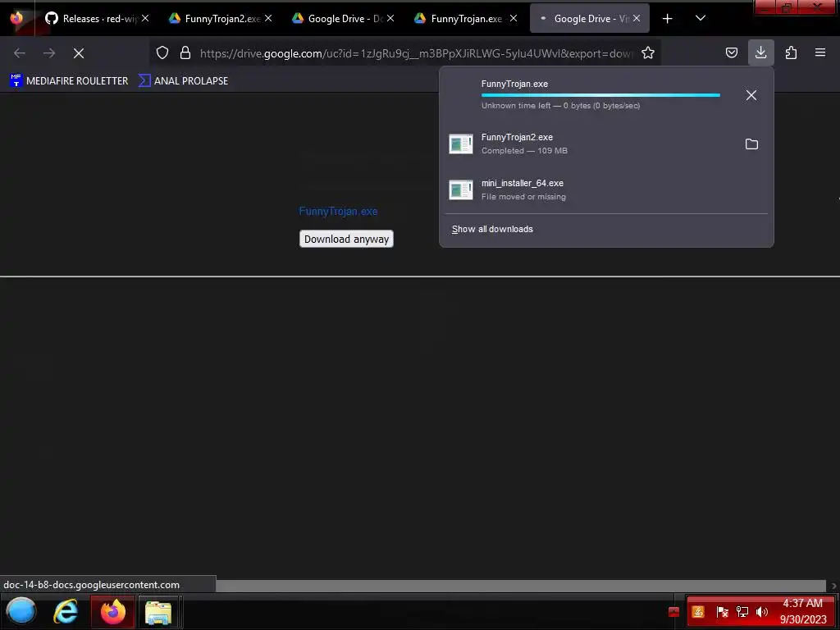The image size is (840, 630).
Task: Click the horizontal scrollbar track
Action: point(523,586)
